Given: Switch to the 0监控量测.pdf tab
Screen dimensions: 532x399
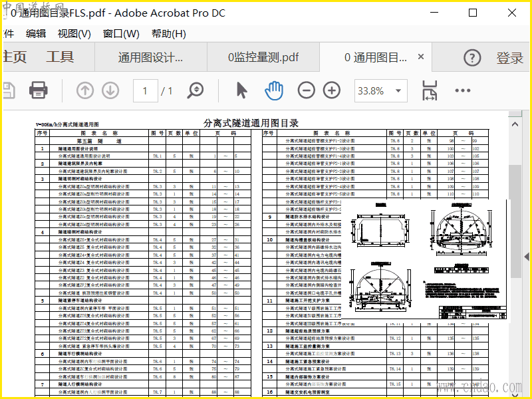Looking at the screenshot, I should point(263,57).
